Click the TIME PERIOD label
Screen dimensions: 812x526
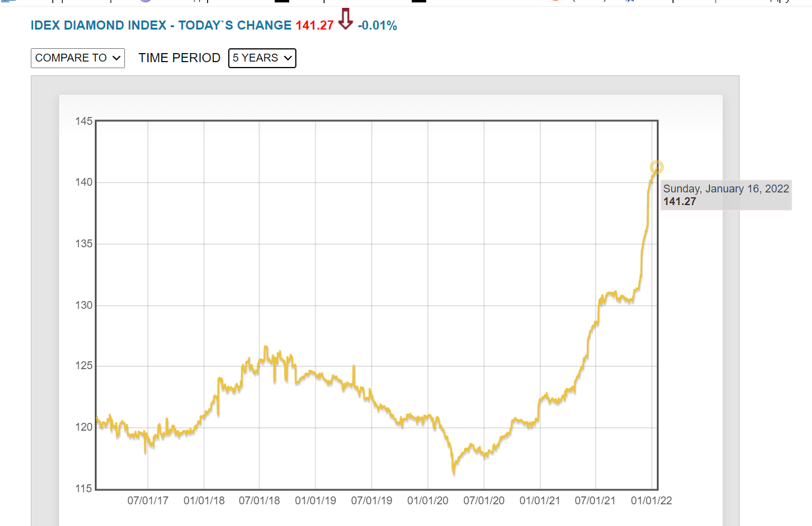point(179,58)
